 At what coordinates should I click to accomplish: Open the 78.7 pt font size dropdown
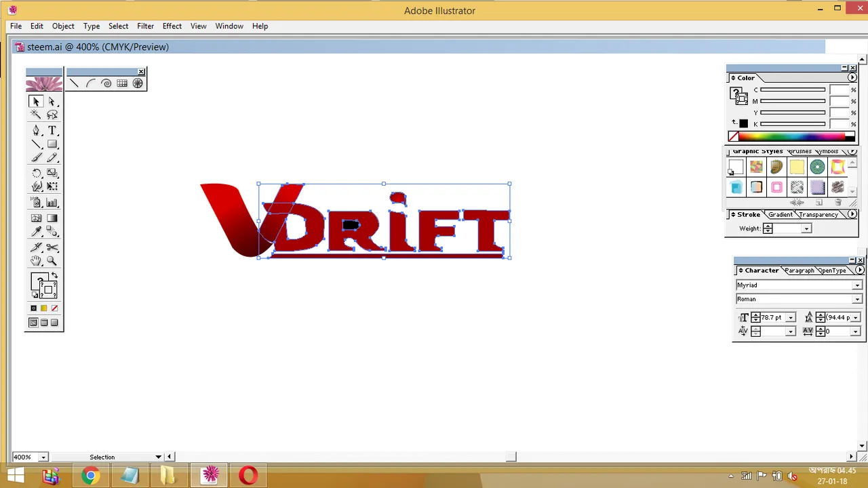click(791, 317)
